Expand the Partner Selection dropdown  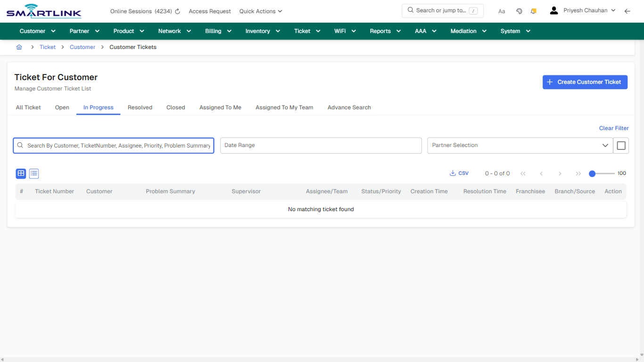605,145
